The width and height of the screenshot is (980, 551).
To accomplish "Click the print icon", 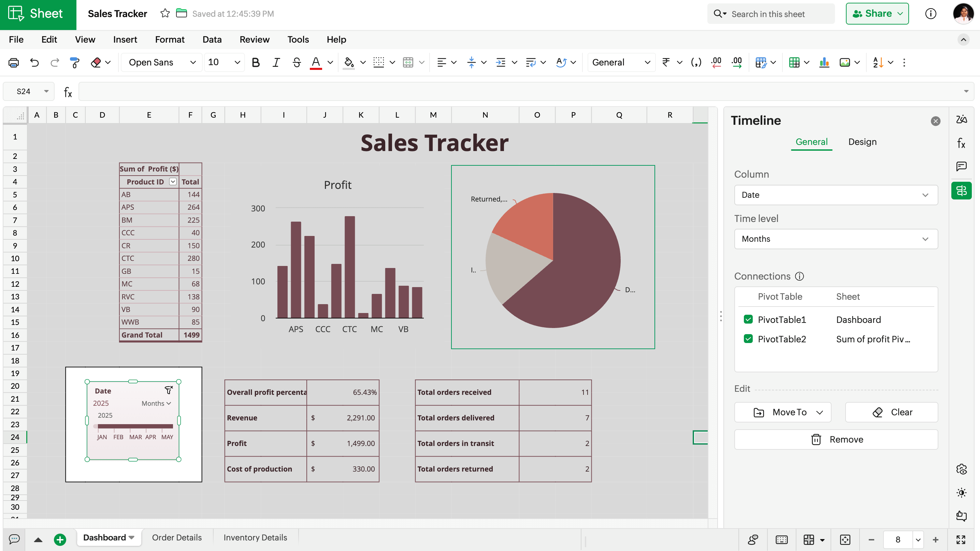I will pyautogui.click(x=14, y=62).
